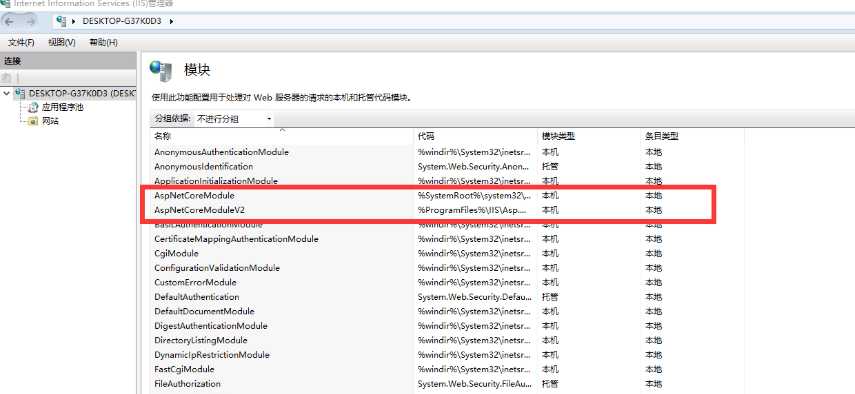
Task: Click the Sites folder icon in tree
Action: (x=33, y=121)
